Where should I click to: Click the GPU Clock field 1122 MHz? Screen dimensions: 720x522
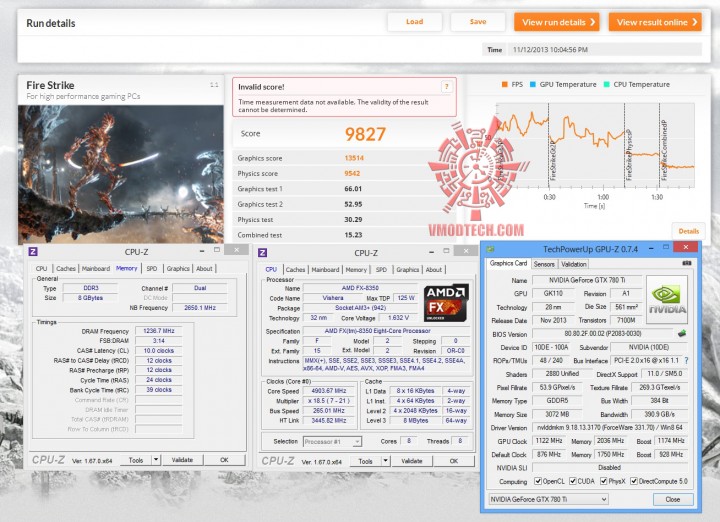(549, 440)
